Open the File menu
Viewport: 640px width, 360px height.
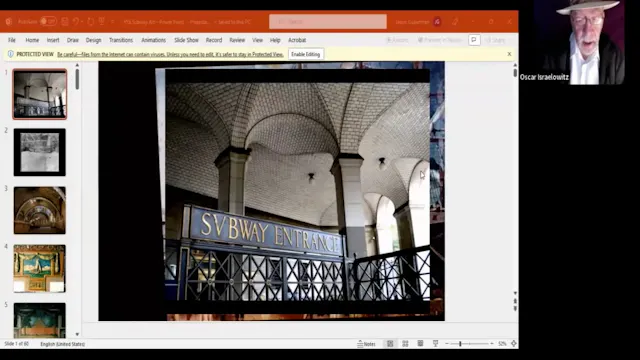12,40
